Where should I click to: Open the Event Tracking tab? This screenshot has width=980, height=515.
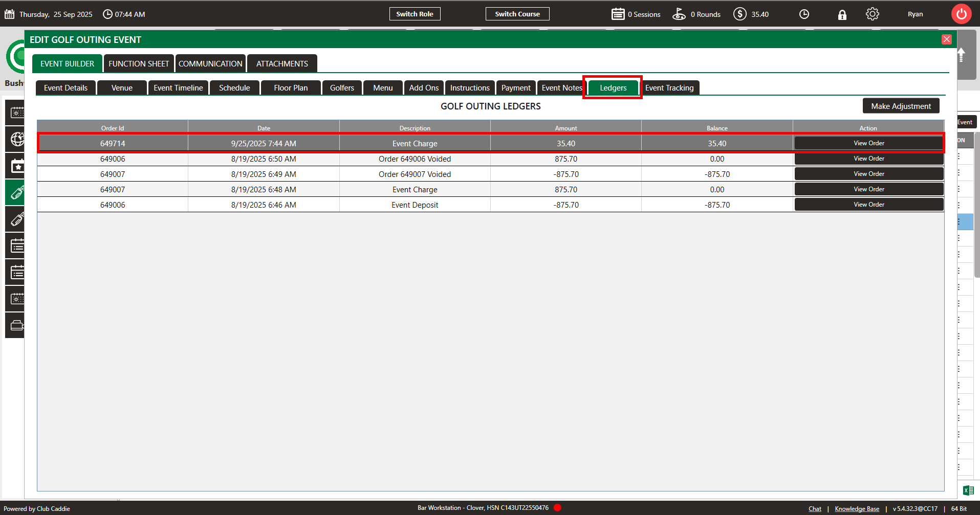pos(669,88)
